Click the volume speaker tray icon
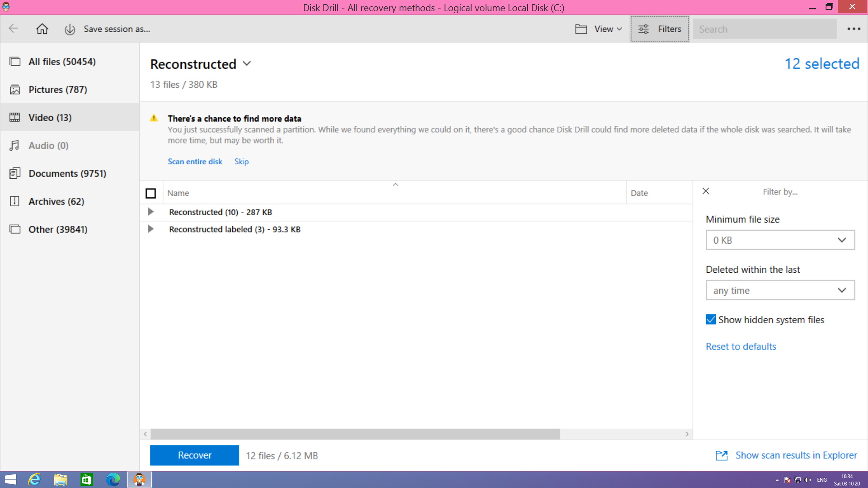 pos(808,480)
